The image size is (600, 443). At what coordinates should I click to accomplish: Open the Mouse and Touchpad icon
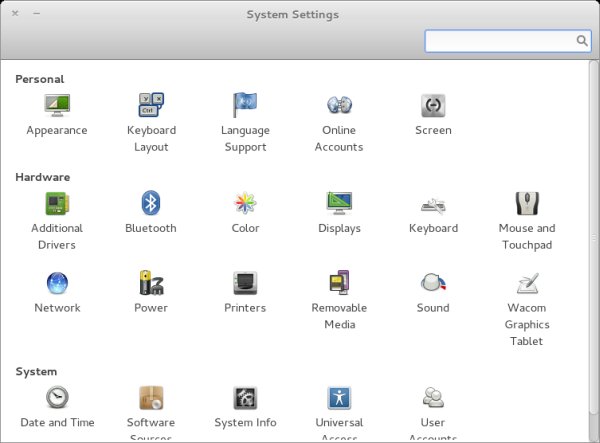(527, 203)
